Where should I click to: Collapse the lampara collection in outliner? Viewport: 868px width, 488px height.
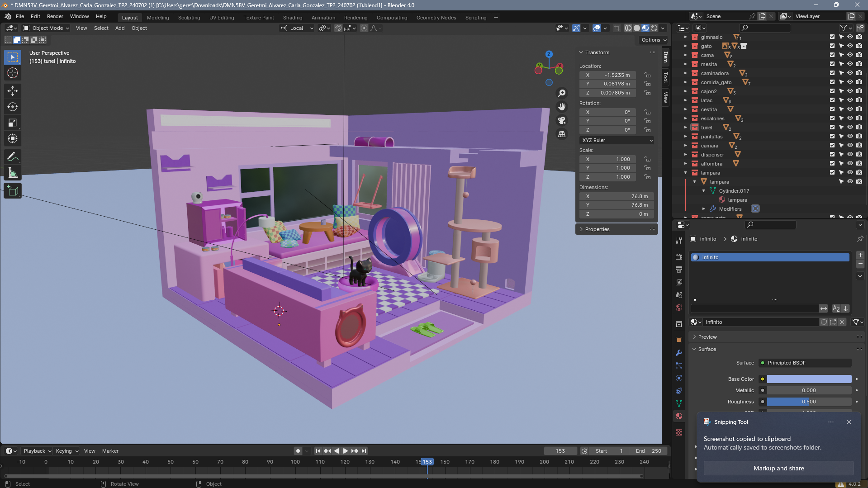pyautogui.click(x=685, y=173)
